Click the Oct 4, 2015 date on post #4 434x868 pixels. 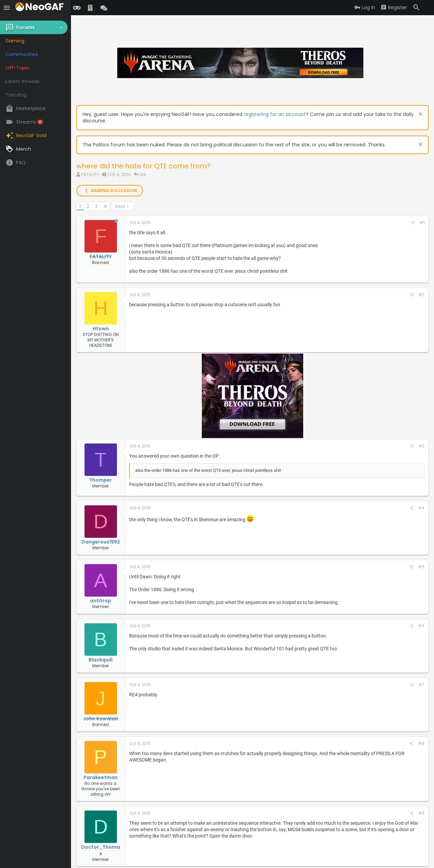pos(140,508)
